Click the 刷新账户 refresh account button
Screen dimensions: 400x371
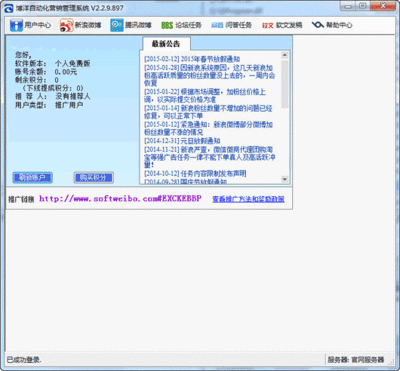tap(32, 178)
